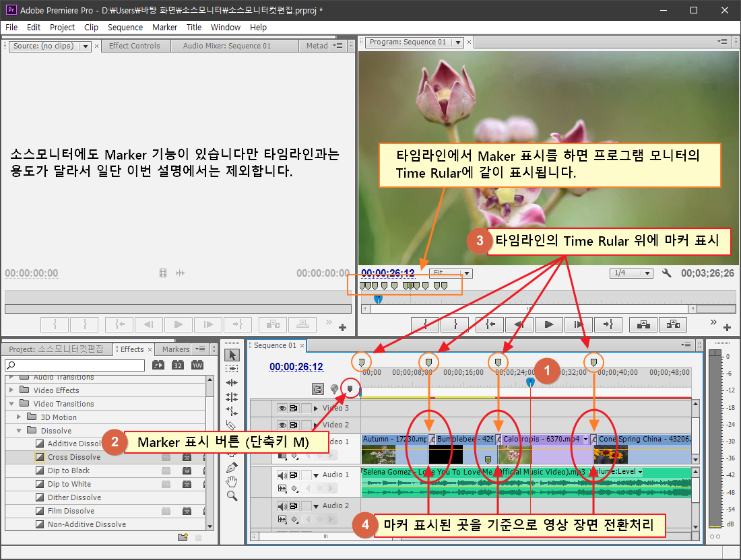Click the Program monitor blue playhead

coord(378,299)
